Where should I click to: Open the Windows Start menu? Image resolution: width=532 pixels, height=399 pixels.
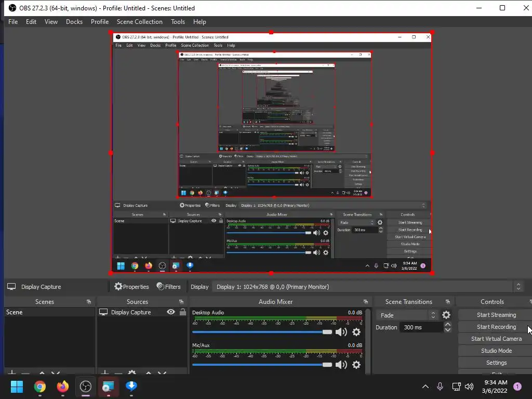17,387
